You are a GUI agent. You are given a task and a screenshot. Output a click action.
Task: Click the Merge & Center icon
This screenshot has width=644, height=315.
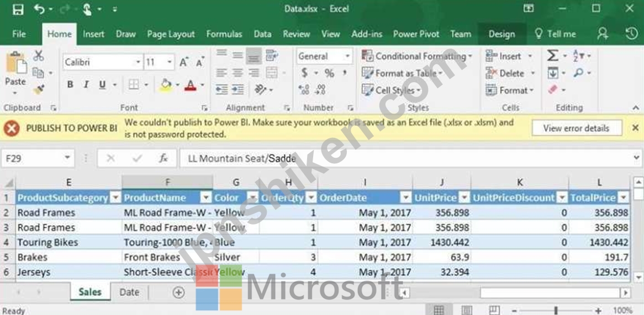coord(272,73)
